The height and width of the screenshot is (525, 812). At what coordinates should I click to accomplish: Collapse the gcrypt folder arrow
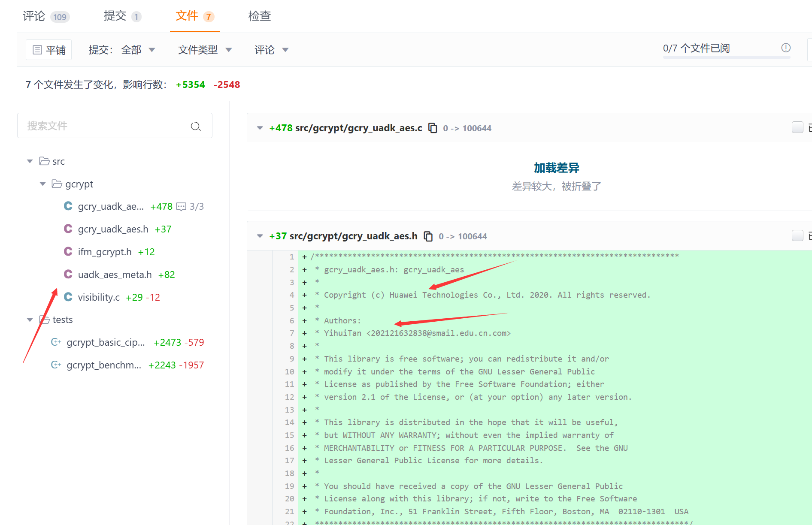pos(43,184)
